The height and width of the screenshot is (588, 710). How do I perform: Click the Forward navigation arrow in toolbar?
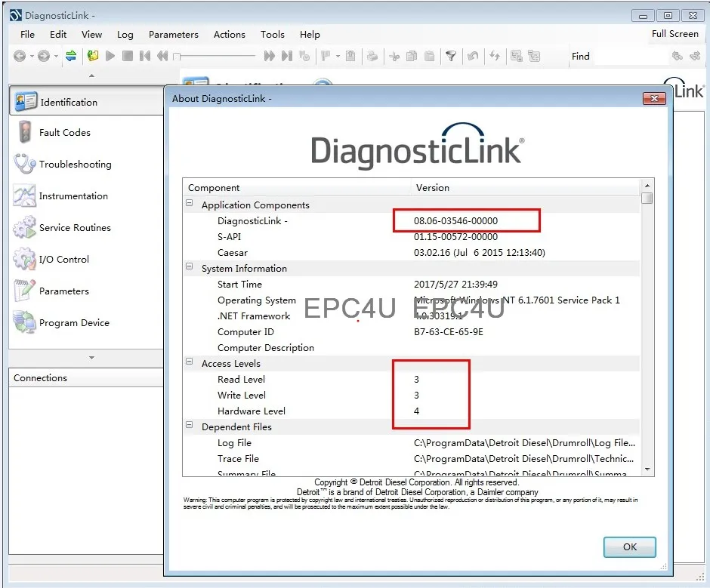tap(44, 56)
